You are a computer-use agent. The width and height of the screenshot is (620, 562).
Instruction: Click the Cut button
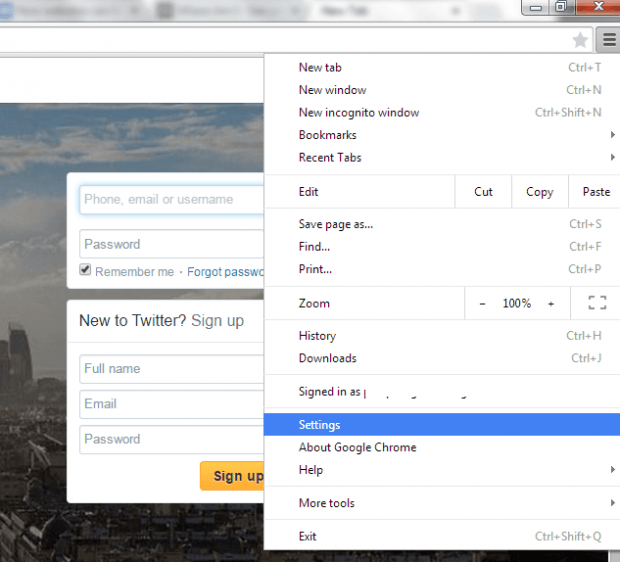[x=483, y=192]
